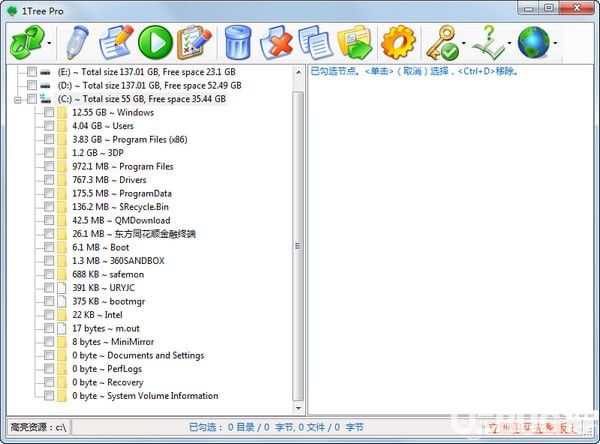This screenshot has width=600, height=444.
Task: Tick the $Recycle.Bin checkbox
Action: 49,207
